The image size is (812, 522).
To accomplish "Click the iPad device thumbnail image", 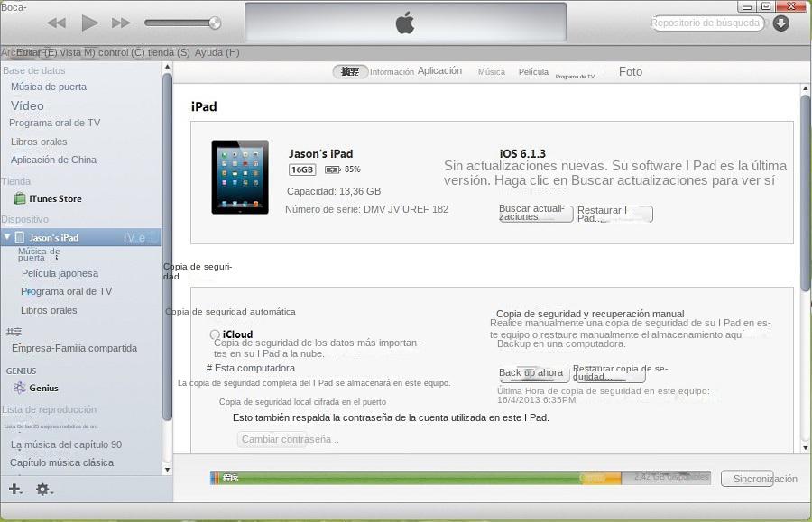I will tap(240, 177).
